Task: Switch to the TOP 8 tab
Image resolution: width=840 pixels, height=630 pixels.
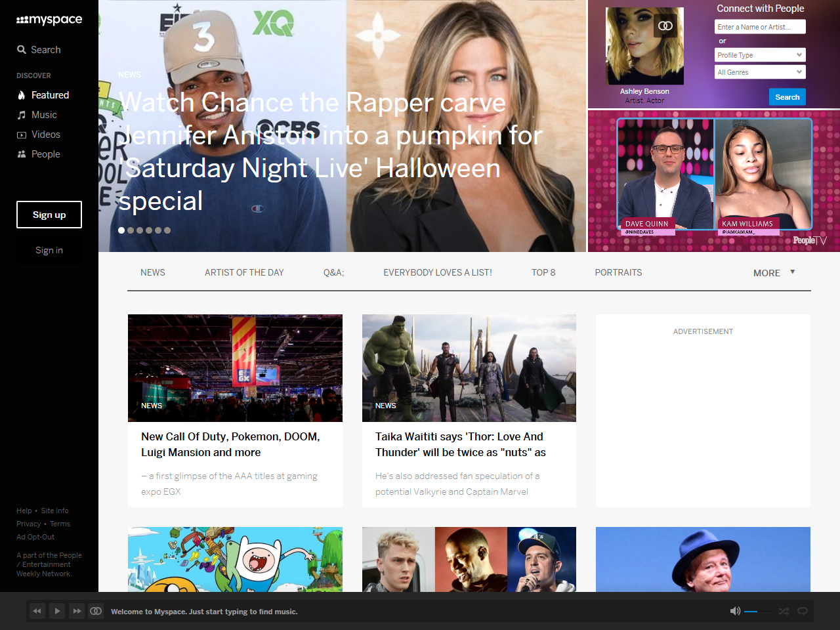Action: click(543, 272)
